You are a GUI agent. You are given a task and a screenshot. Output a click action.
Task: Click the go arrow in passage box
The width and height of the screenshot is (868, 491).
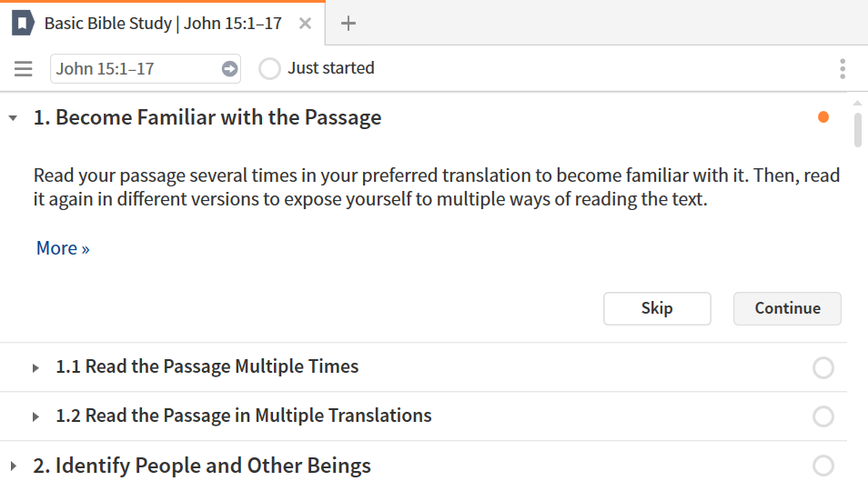point(229,68)
